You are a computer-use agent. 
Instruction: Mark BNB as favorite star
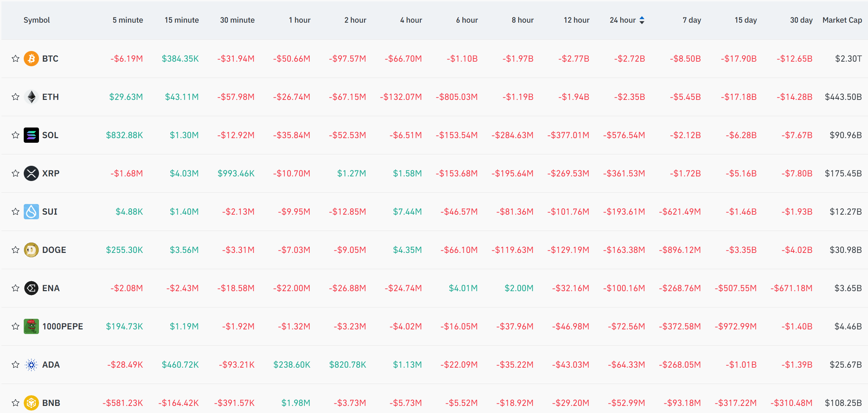15,403
